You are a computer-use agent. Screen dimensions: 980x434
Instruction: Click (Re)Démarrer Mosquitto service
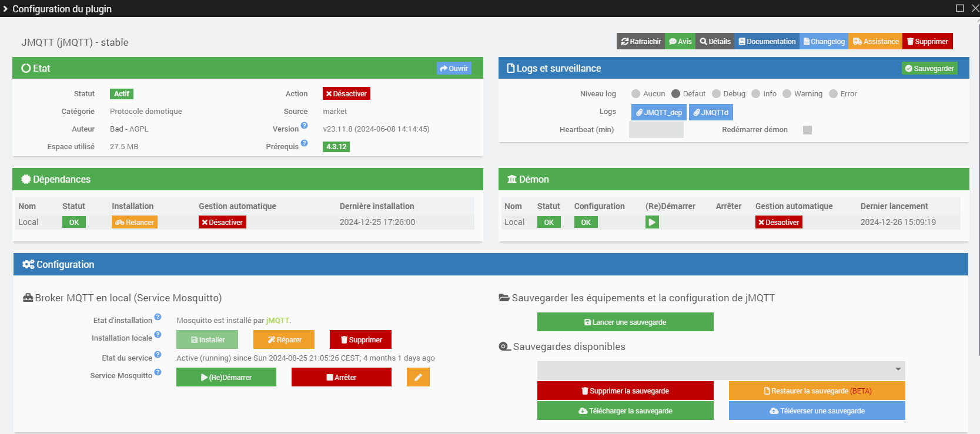pyautogui.click(x=226, y=377)
